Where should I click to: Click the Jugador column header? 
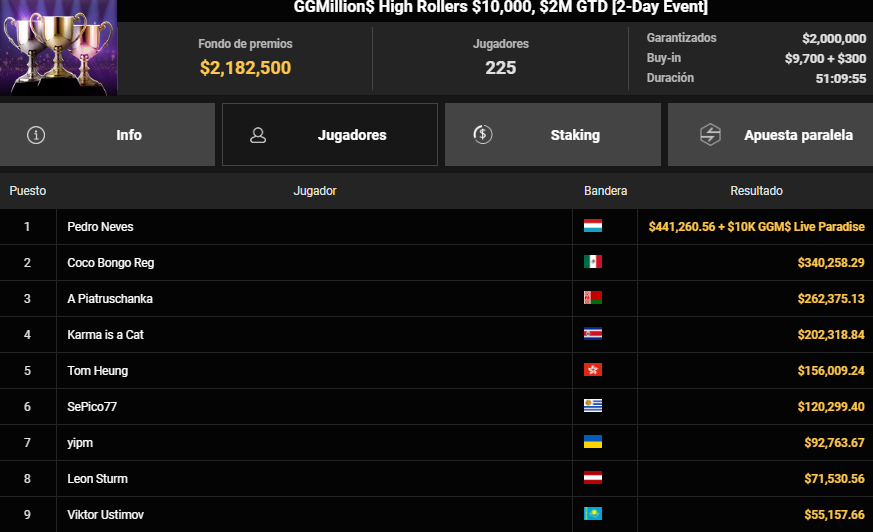point(314,191)
